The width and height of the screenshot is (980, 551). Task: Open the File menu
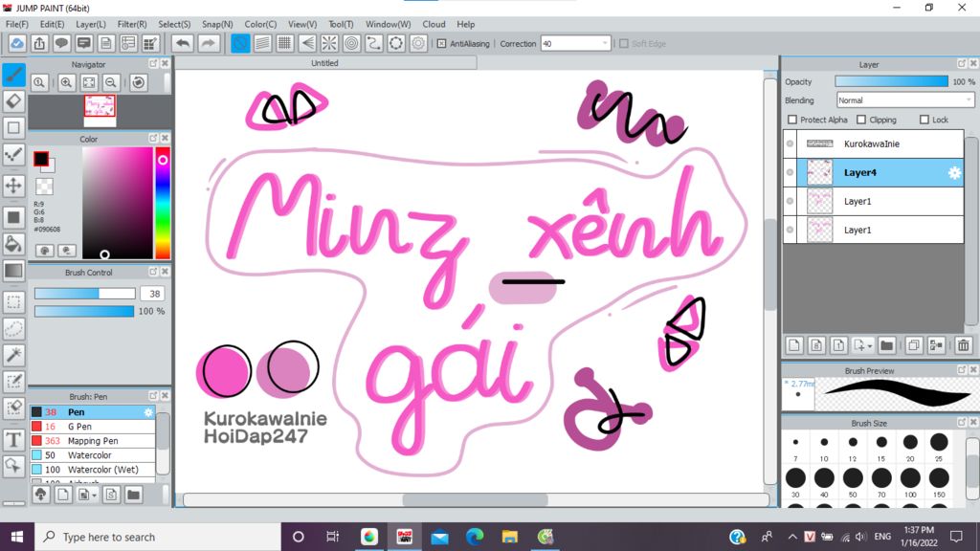(17, 24)
